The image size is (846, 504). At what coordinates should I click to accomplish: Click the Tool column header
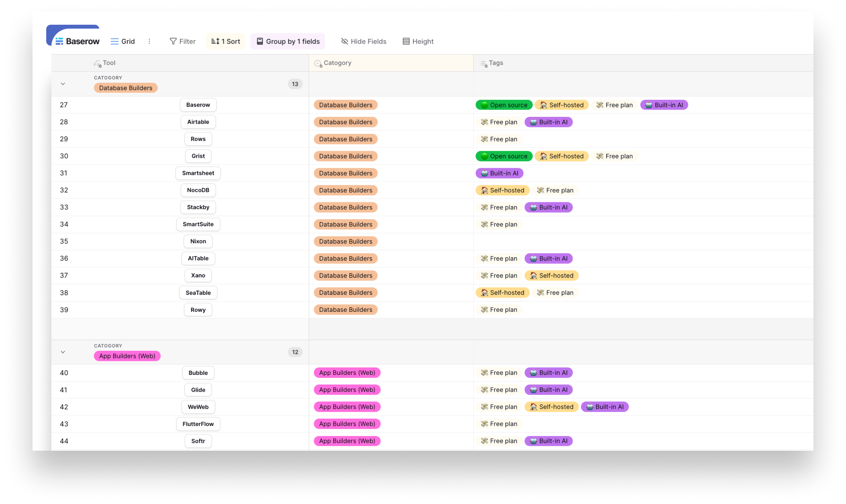coord(180,63)
